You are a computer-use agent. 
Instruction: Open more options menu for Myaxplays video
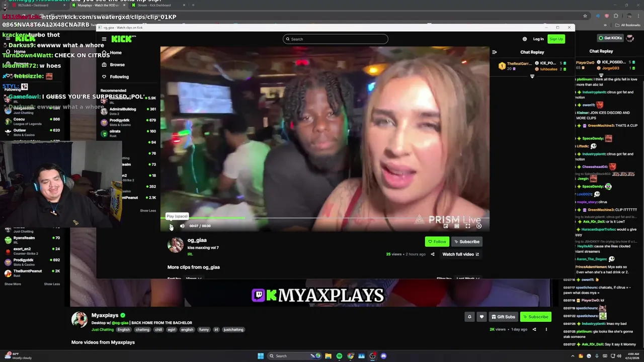coord(546,329)
